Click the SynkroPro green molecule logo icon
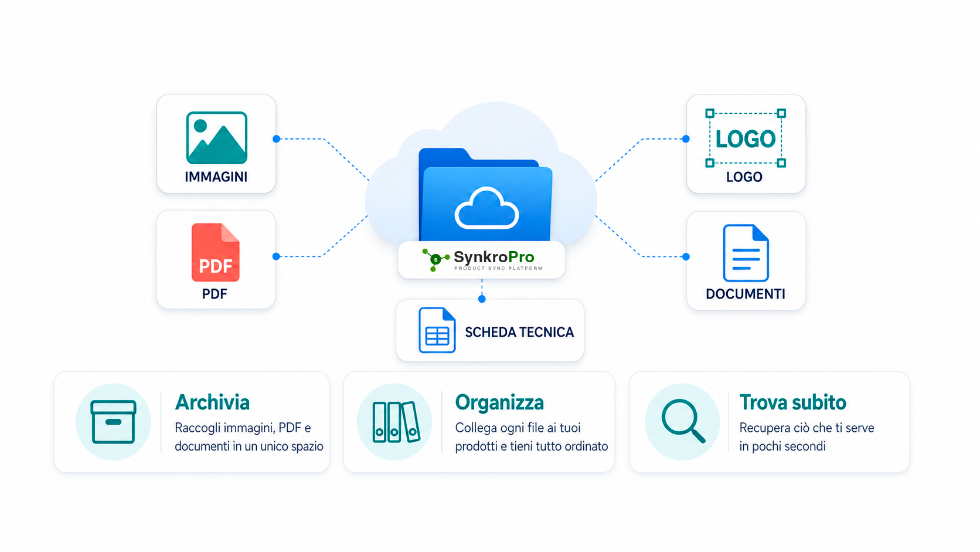The width and height of the screenshot is (980, 552). pos(435,260)
